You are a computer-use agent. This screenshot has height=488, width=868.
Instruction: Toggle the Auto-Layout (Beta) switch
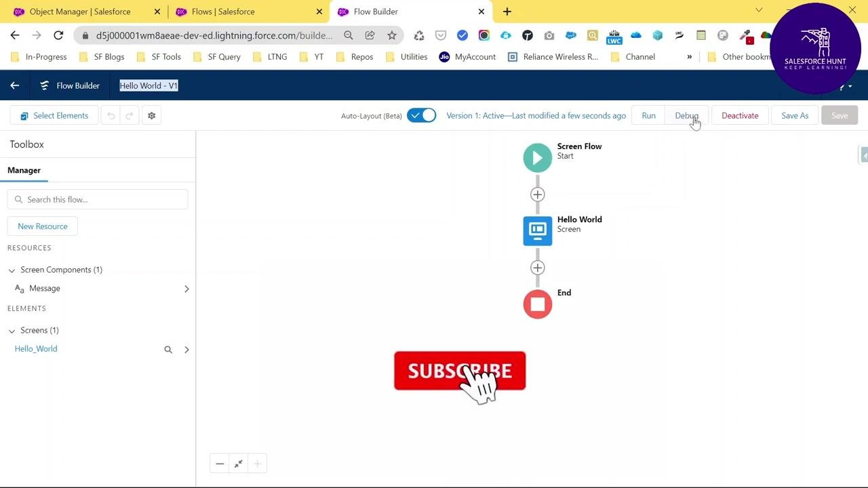coord(421,115)
